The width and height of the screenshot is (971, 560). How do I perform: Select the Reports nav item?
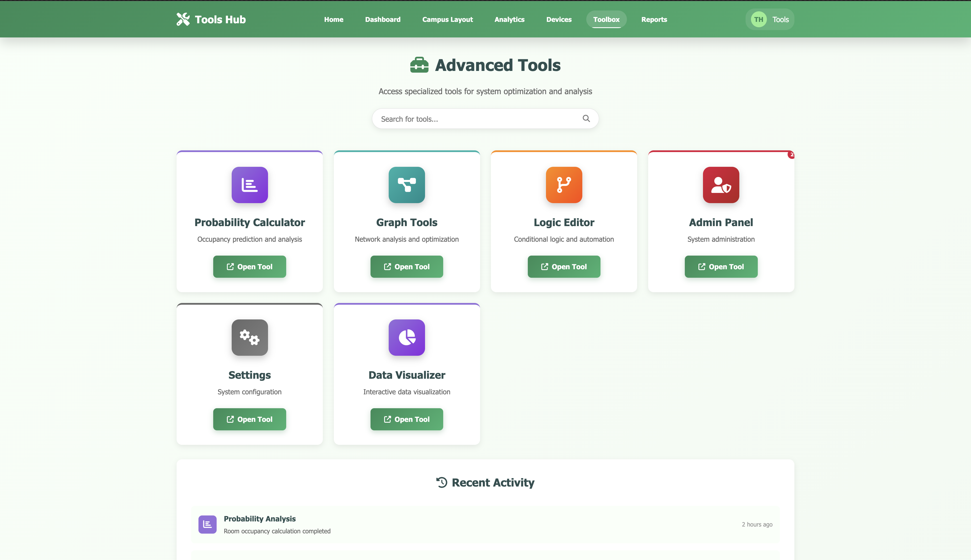point(654,19)
